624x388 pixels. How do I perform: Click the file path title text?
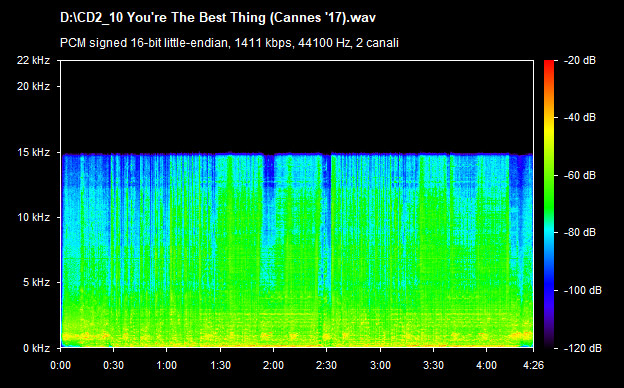217,18
